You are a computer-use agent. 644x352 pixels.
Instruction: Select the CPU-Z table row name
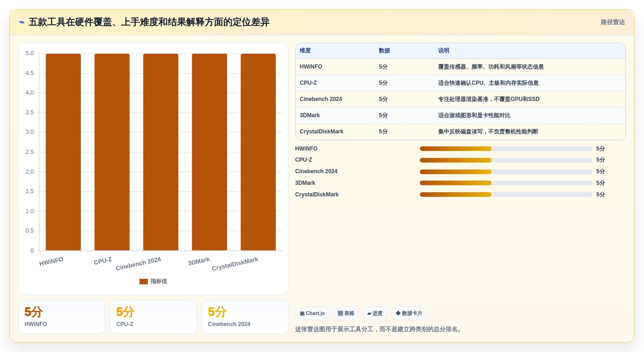pos(308,83)
